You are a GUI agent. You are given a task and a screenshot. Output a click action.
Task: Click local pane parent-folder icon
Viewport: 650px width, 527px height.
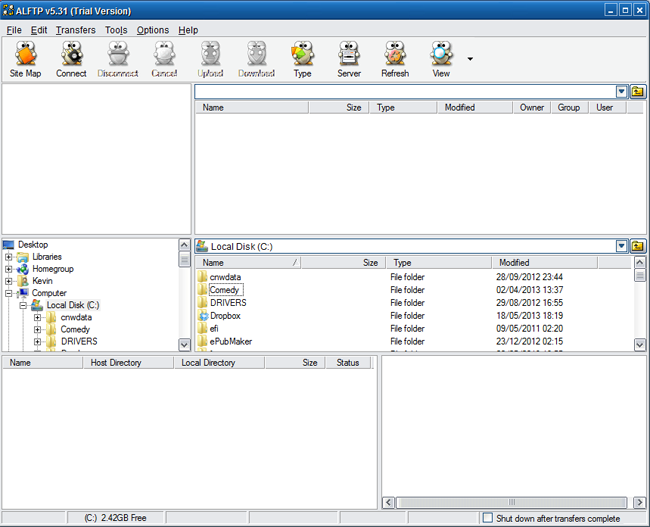tap(638, 246)
